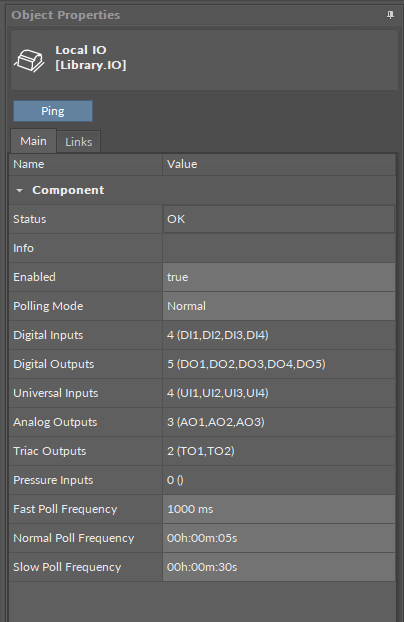Select the Main tab
The width and height of the screenshot is (404, 622).
coord(33,141)
